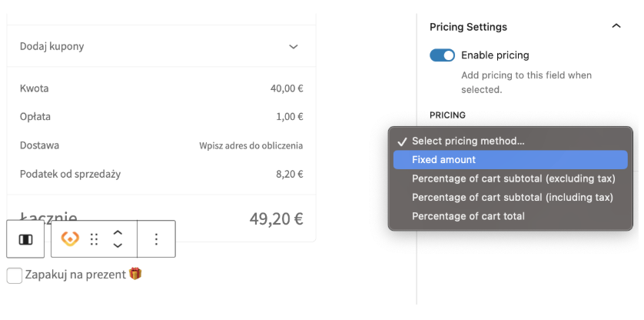Expand the Dodaj kupony section
The image size is (644, 320).
pyautogui.click(x=293, y=47)
